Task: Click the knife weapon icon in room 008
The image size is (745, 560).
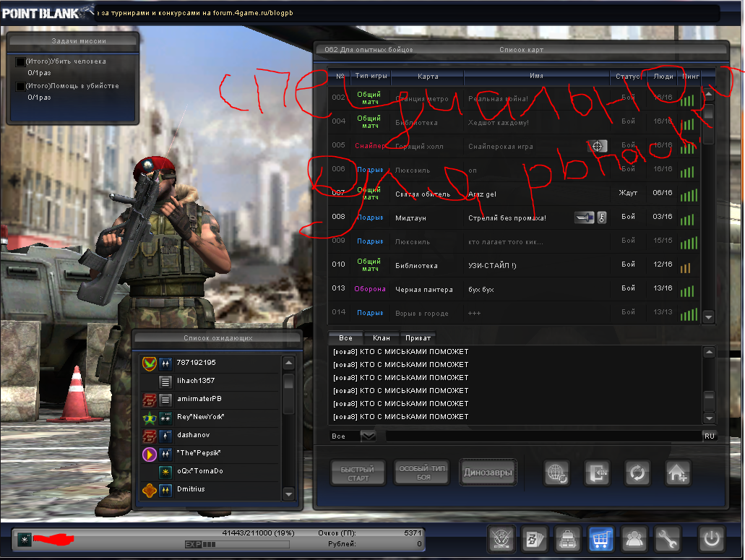Action: (x=584, y=217)
